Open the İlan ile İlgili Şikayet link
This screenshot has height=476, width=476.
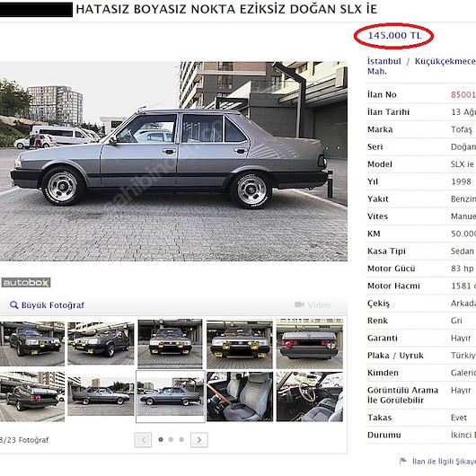point(444,461)
